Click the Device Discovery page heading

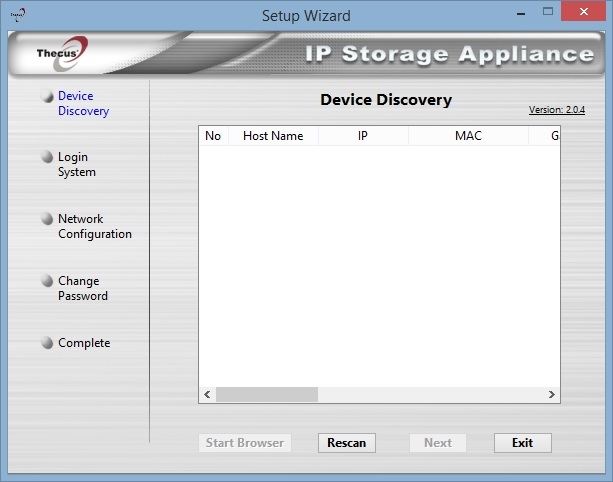point(386,100)
